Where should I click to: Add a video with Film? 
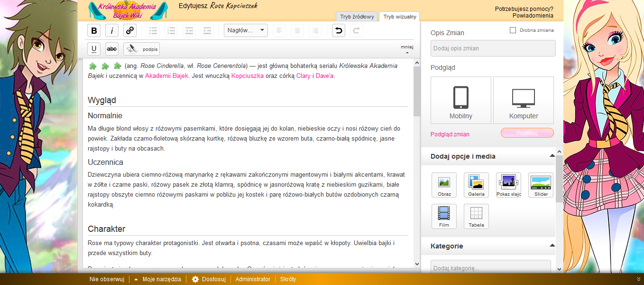tap(444, 216)
